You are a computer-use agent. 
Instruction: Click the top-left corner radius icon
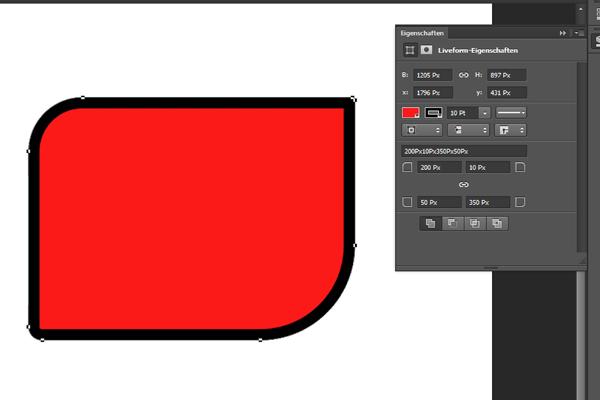click(x=407, y=168)
